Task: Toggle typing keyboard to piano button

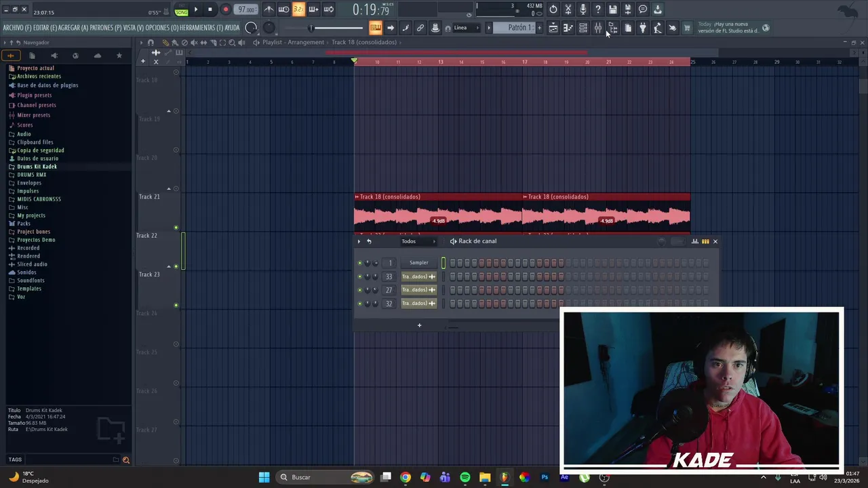Action: [x=376, y=28]
